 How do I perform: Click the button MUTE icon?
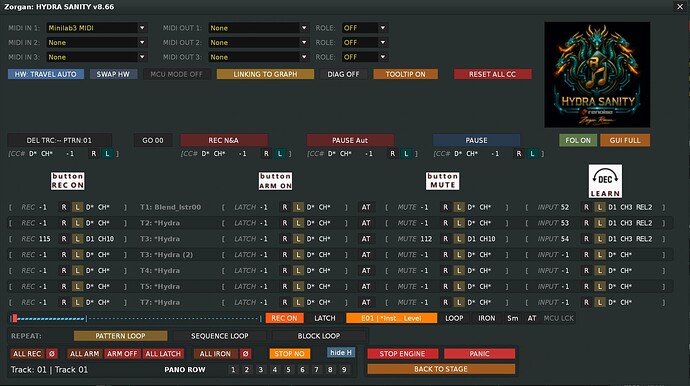(442, 181)
